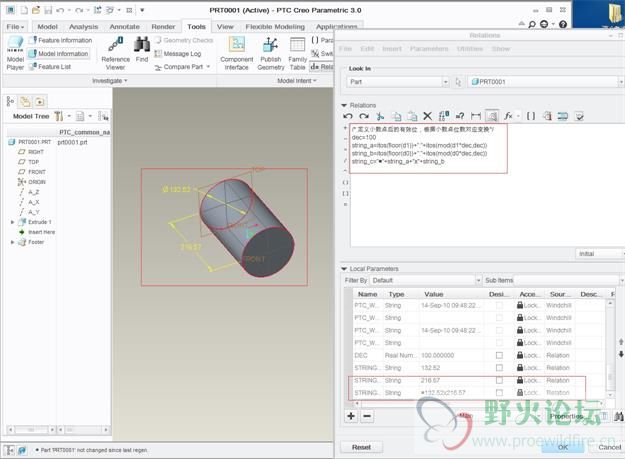Click the Open folder icon in quick access toolbar
Screen dimensions: 625x459
[x=36, y=10]
